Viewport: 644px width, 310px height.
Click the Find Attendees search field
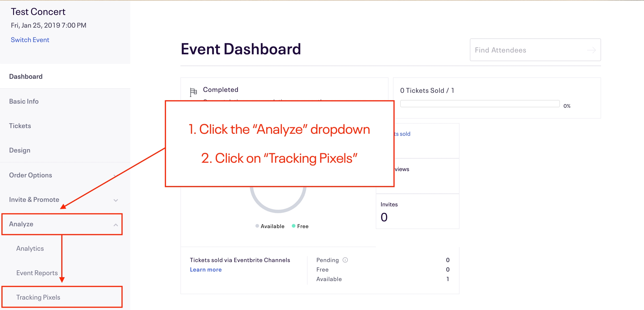(535, 50)
